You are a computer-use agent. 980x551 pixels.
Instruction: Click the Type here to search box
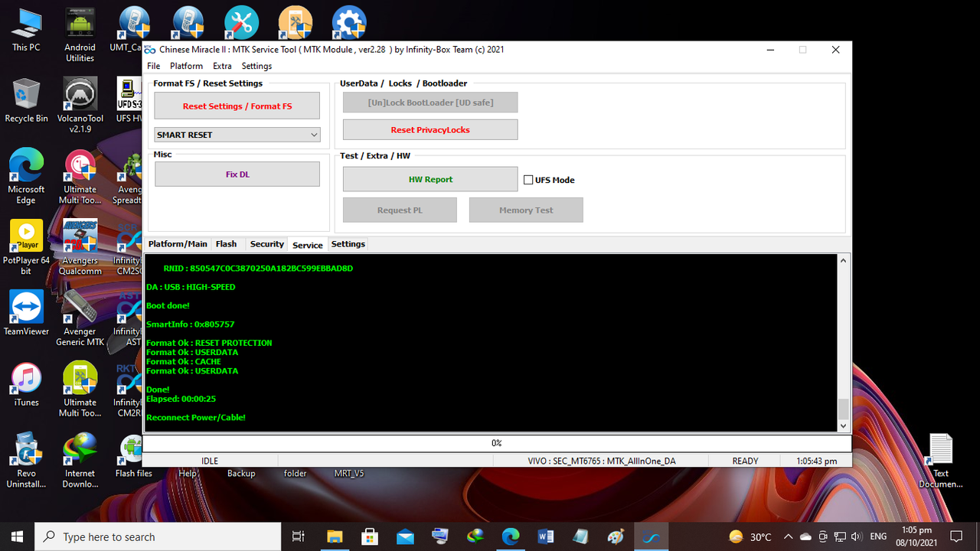pos(158,536)
